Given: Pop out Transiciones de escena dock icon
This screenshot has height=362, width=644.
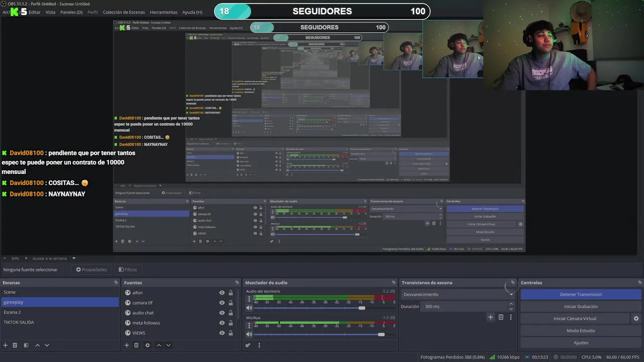Looking at the screenshot, I should [x=513, y=283].
